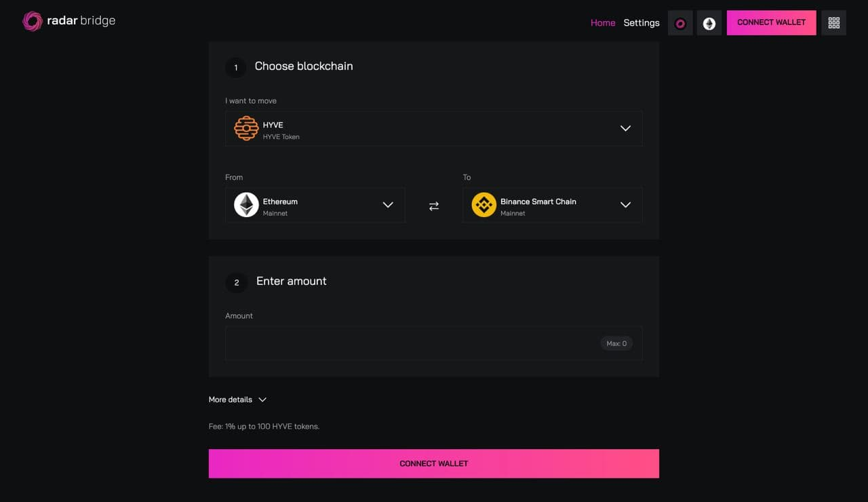The image size is (868, 502).
Task: Click the Ethereum logo in the From field
Action: pos(246,205)
